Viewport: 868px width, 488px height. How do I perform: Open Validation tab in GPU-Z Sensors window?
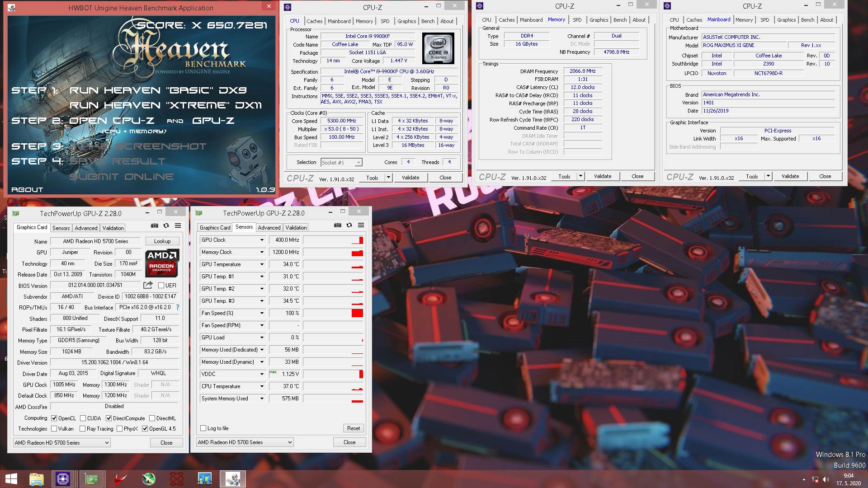point(296,228)
